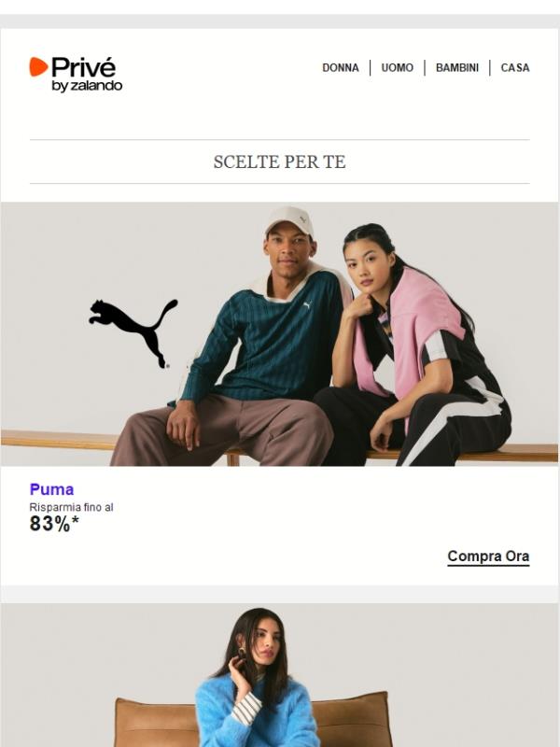This screenshot has height=747, width=560.
Task: Go to the CASA section
Action: click(515, 67)
